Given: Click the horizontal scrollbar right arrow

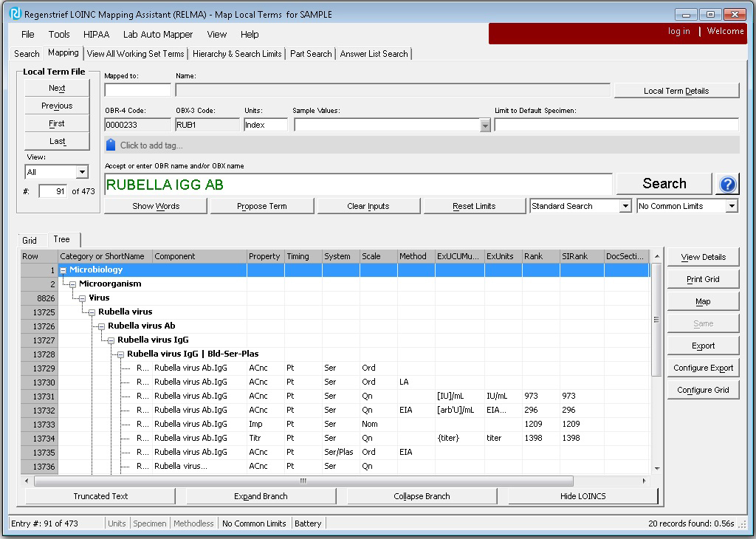Looking at the screenshot, I should 644,481.
